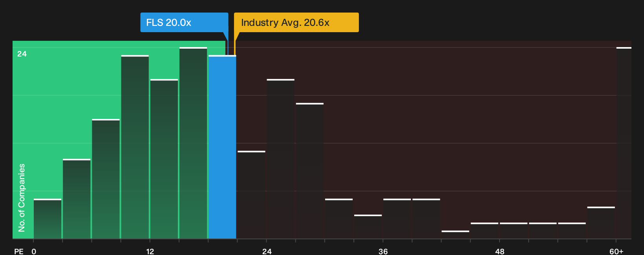
Task: Select the shortest green bar starting at PE 0
Action: click(48, 219)
